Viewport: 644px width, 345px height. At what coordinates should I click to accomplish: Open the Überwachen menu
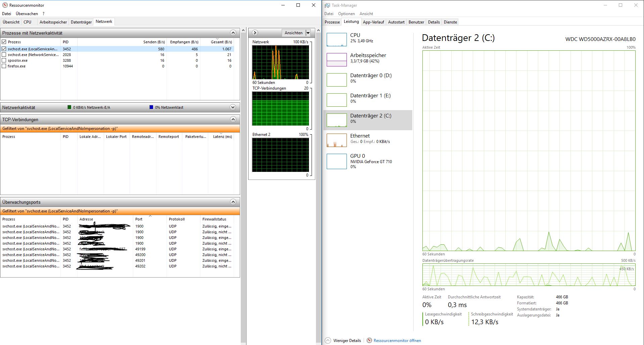[27, 14]
